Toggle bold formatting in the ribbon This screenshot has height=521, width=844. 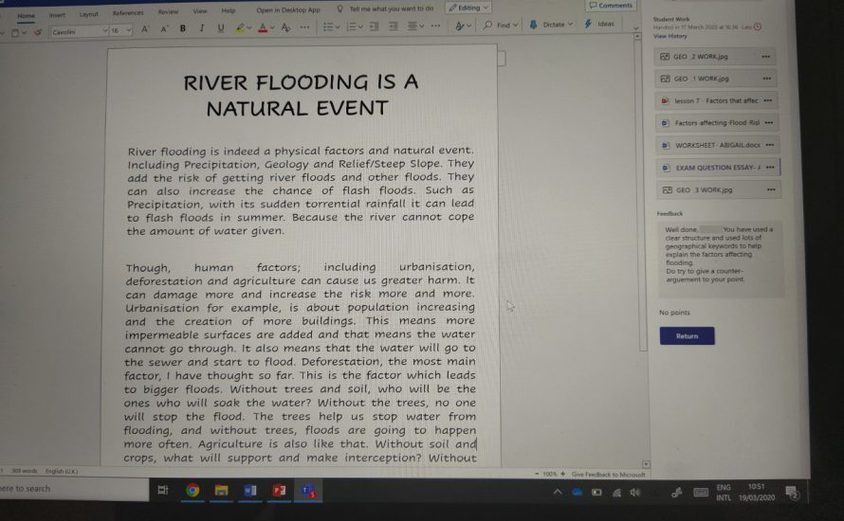tap(183, 29)
